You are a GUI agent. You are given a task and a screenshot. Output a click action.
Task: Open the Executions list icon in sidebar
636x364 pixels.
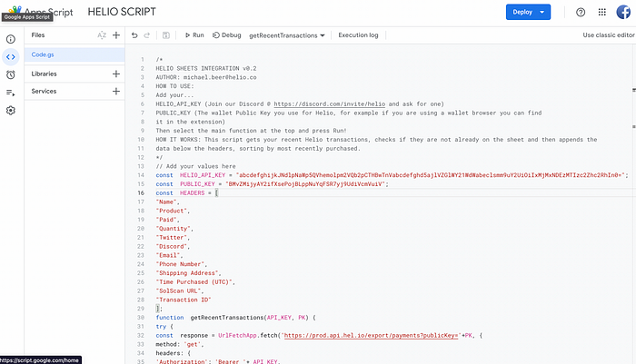pyautogui.click(x=11, y=93)
